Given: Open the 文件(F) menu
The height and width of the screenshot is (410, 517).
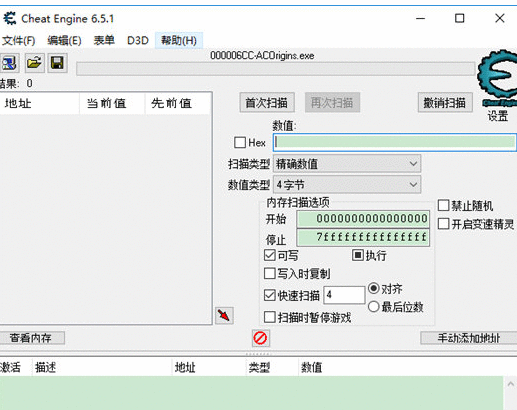Looking at the screenshot, I should [x=18, y=41].
